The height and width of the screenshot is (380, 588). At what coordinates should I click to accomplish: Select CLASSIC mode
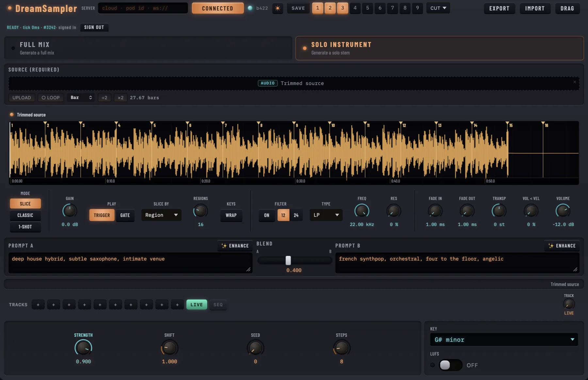[x=25, y=215]
